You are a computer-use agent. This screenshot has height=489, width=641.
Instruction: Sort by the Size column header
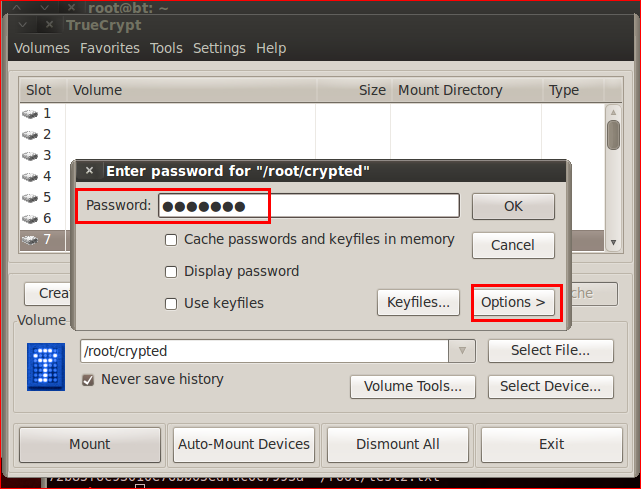[x=354, y=90]
